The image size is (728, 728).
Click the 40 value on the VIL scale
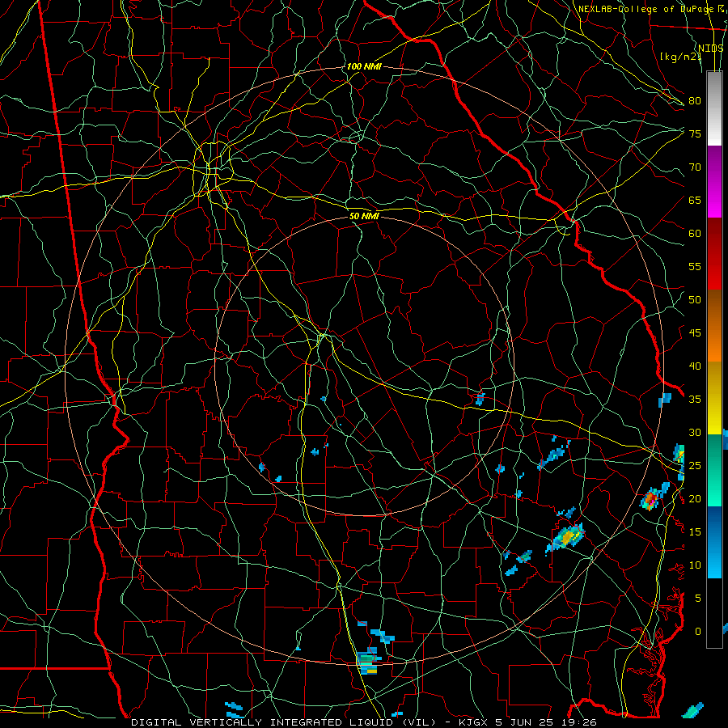tap(695, 366)
